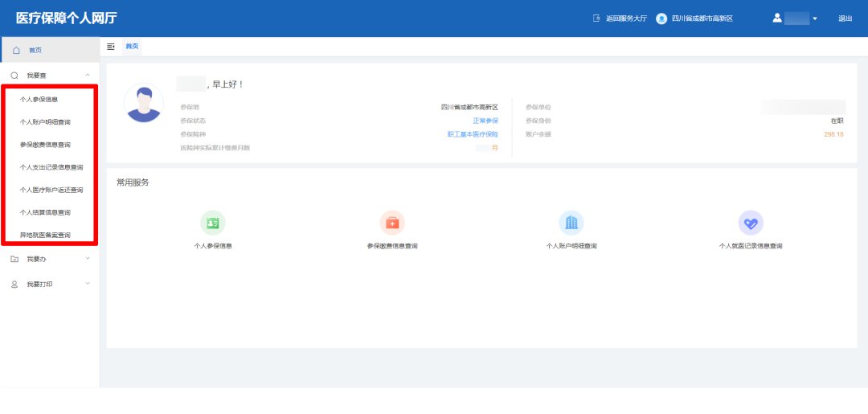Open 个人支出记录信息查询 in sidebar
868x414 pixels.
coord(51,167)
